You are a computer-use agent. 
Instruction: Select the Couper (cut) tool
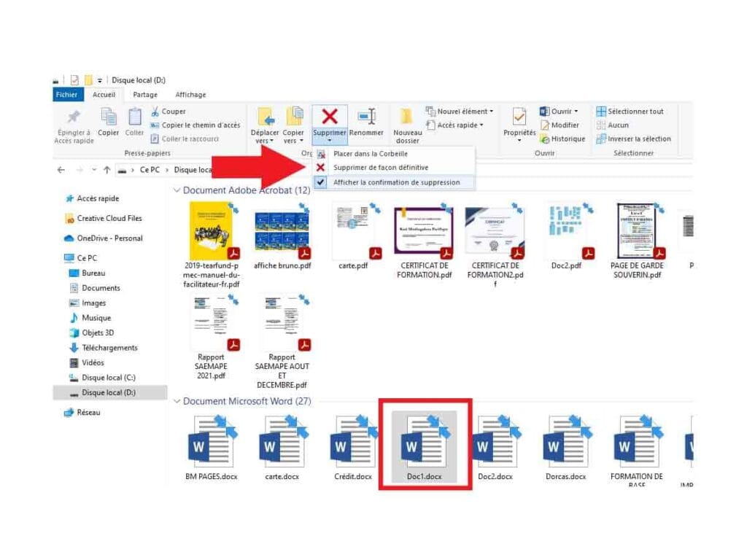click(x=169, y=111)
